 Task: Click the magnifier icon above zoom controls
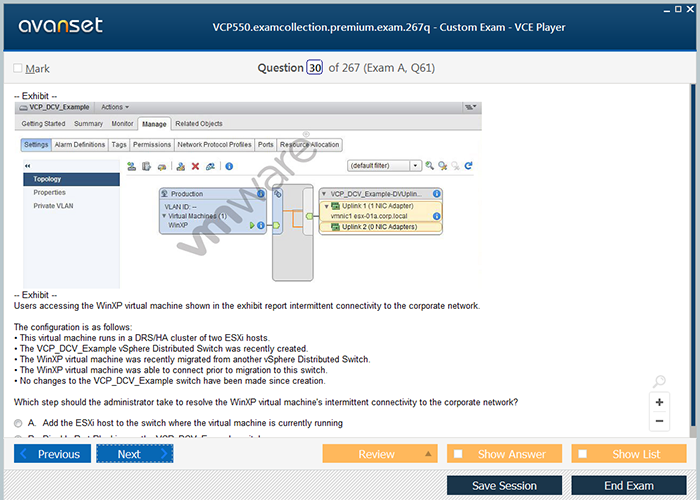tap(659, 381)
